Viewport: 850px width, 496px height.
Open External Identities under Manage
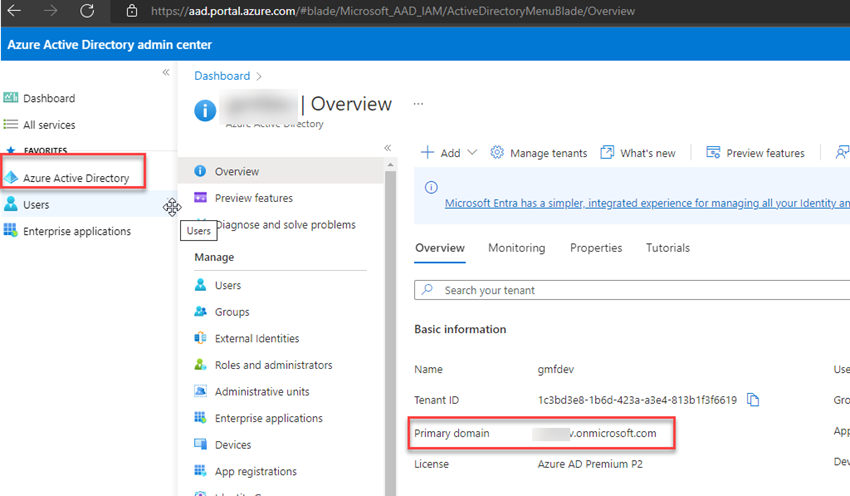(257, 338)
